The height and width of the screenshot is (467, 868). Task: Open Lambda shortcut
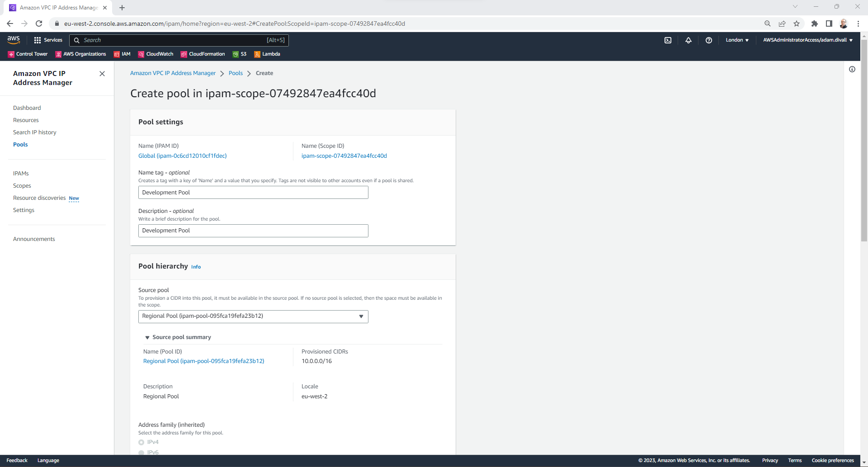pyautogui.click(x=267, y=54)
